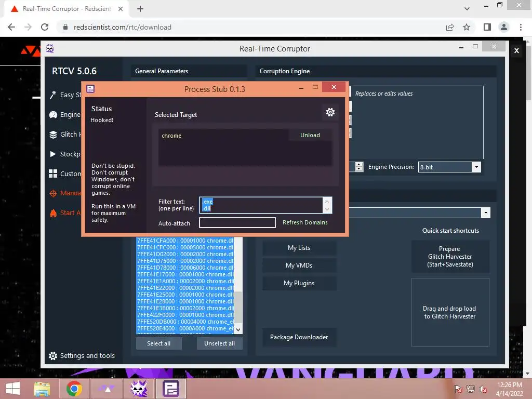The image size is (532, 399).
Task: Click the share page icon
Action: (x=450, y=27)
